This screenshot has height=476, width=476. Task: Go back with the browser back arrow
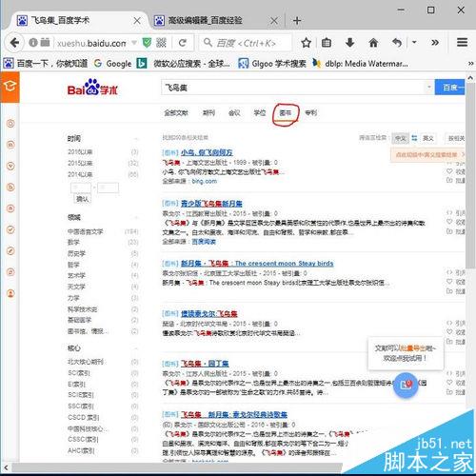[14, 43]
